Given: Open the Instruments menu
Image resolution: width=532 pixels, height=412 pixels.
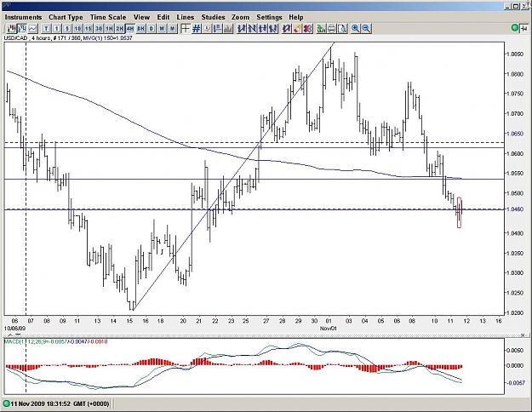Looking at the screenshot, I should click(x=24, y=17).
